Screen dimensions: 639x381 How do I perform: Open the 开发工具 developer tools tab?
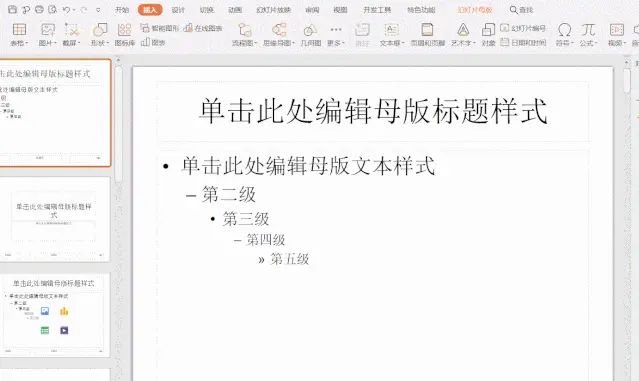[377, 10]
